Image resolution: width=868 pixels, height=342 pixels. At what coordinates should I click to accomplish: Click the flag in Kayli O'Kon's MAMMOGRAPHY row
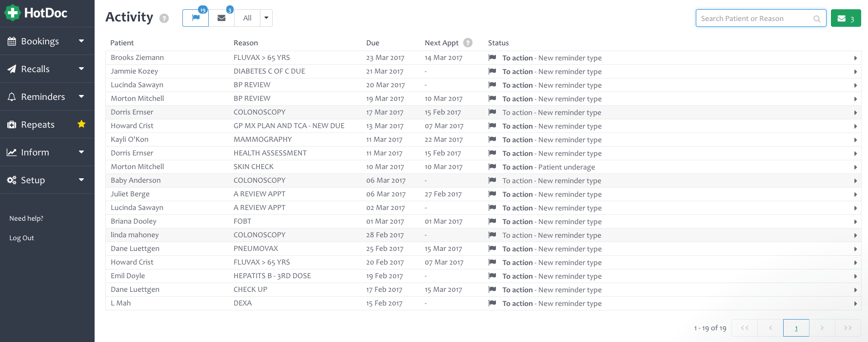pos(493,139)
